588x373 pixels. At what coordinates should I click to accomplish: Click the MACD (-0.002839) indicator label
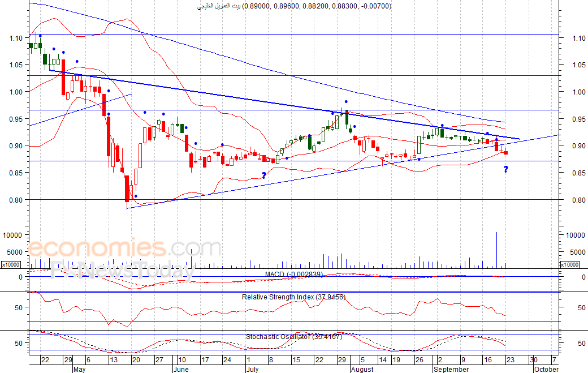[x=294, y=275]
